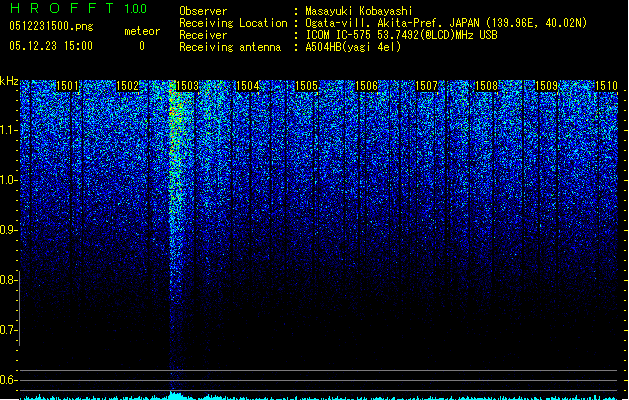Select the ICOM IC-575 receiver text
This screenshot has width=629, height=400.
[402, 35]
